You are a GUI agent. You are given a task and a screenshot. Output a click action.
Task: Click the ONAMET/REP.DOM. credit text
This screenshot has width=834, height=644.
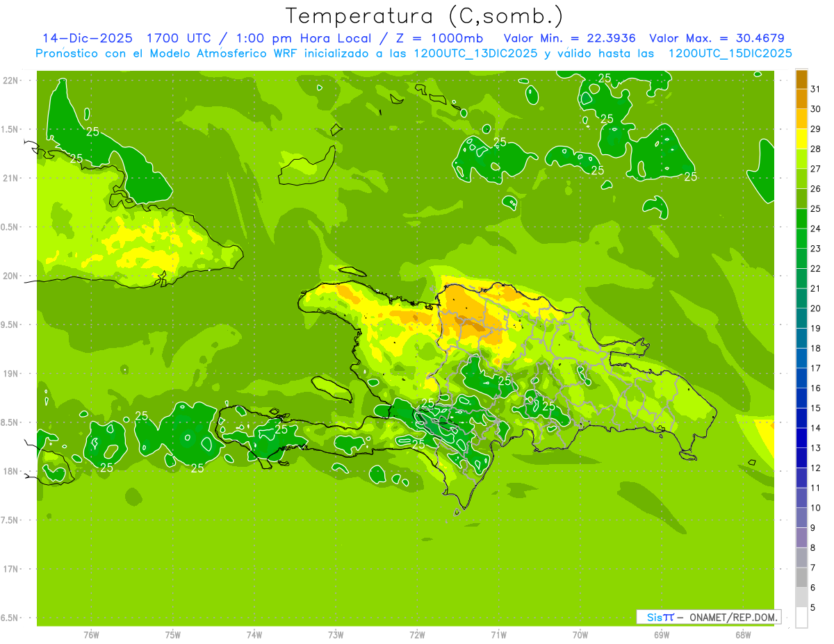[734, 617]
